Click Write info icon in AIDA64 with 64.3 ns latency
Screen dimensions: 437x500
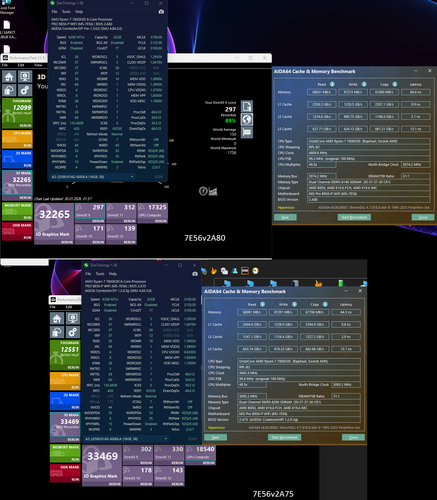tap(294, 304)
